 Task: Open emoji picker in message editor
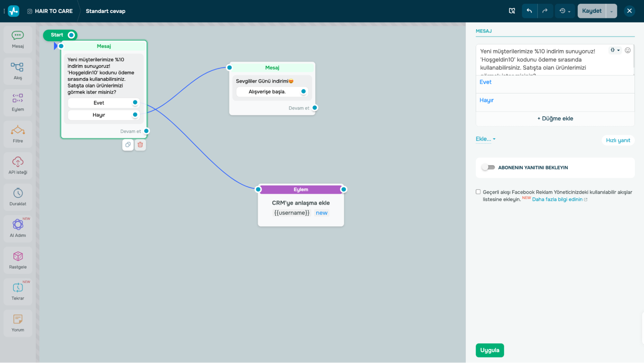tap(627, 50)
